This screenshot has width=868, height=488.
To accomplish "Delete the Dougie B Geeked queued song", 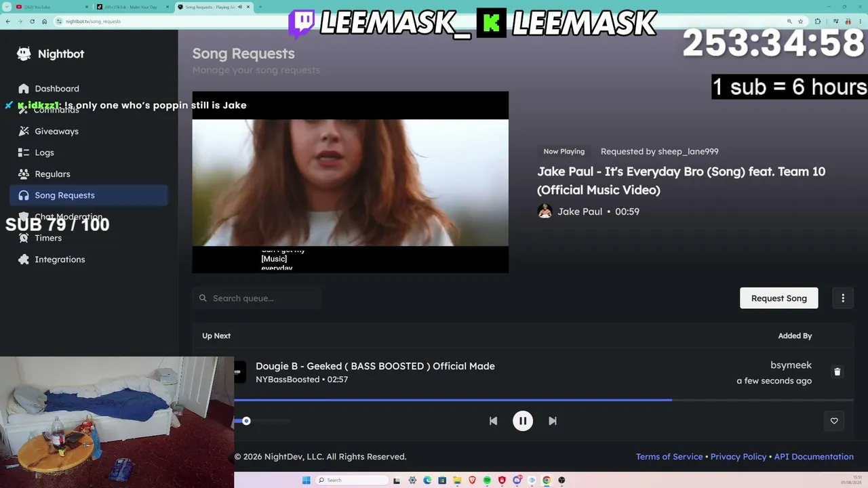I will 837,372.
